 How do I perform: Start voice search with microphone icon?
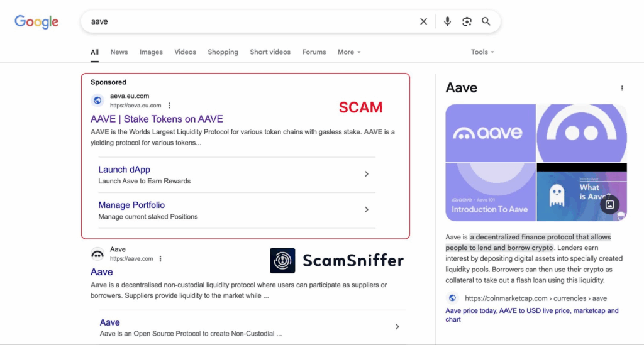pos(447,21)
